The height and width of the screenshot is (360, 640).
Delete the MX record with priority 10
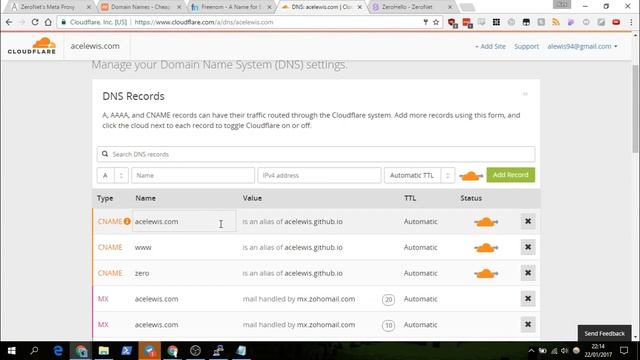pyautogui.click(x=528, y=324)
